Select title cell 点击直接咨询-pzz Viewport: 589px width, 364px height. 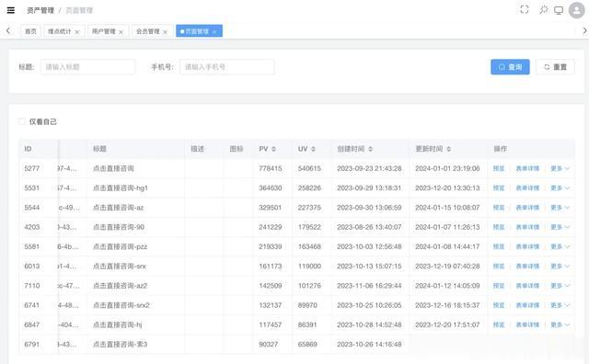click(121, 246)
